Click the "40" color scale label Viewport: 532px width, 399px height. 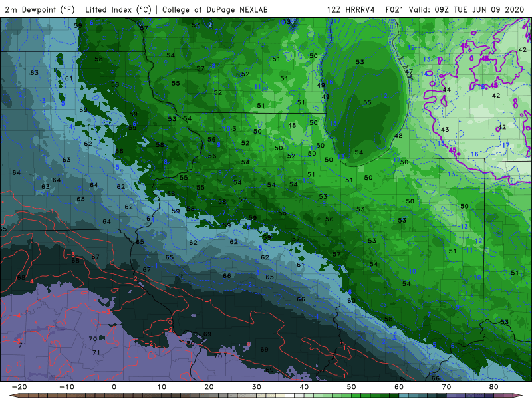pyautogui.click(x=304, y=387)
